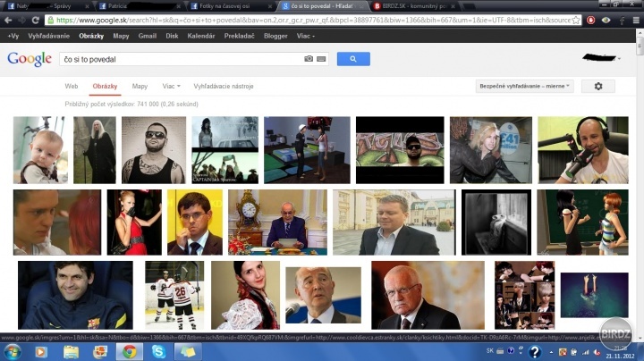Open Sticky Notes from the taskbar
Viewport: 644px width, 361px height.
click(188, 352)
